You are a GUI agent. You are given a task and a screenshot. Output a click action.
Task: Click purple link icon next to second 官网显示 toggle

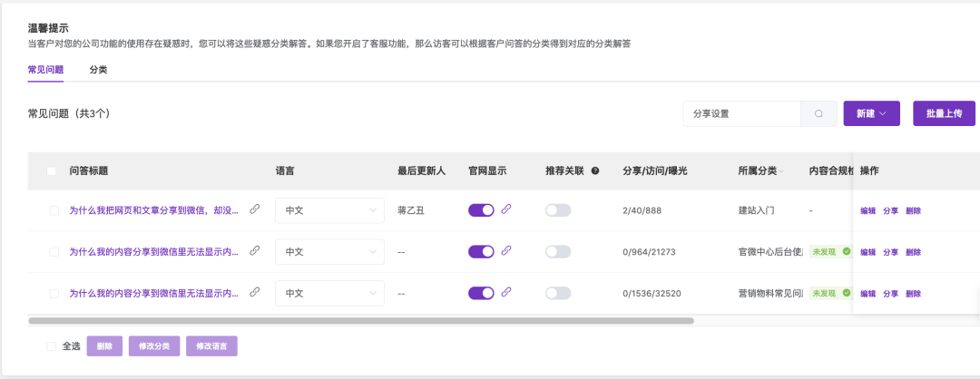506,251
